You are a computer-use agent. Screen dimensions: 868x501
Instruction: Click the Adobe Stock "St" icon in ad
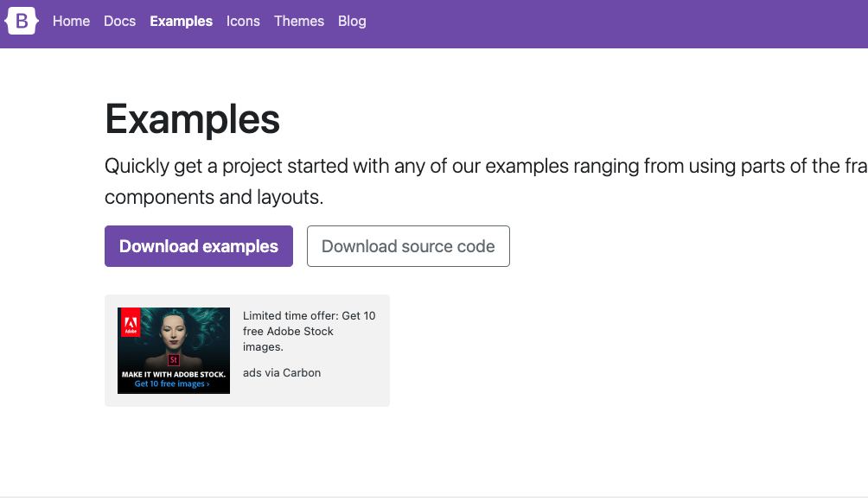coord(174,360)
